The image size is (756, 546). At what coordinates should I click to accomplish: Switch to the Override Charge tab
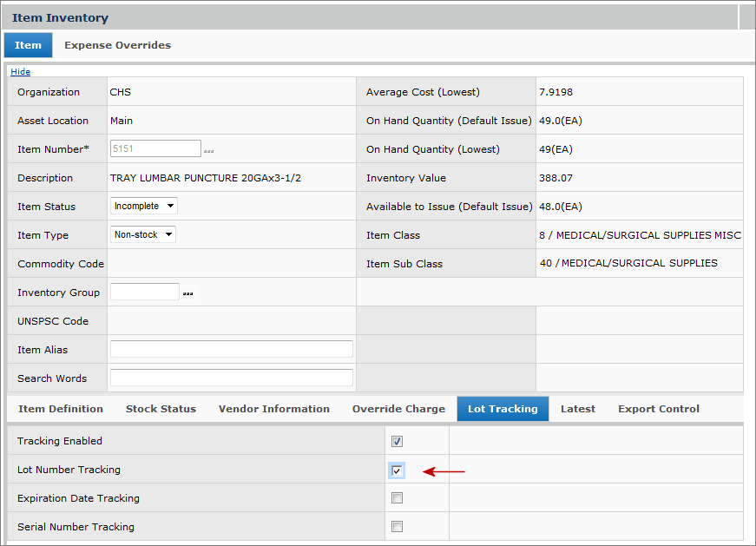point(398,409)
